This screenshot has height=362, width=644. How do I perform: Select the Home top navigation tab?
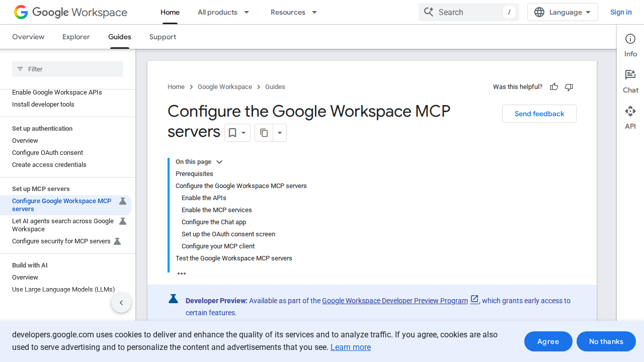[x=170, y=12]
